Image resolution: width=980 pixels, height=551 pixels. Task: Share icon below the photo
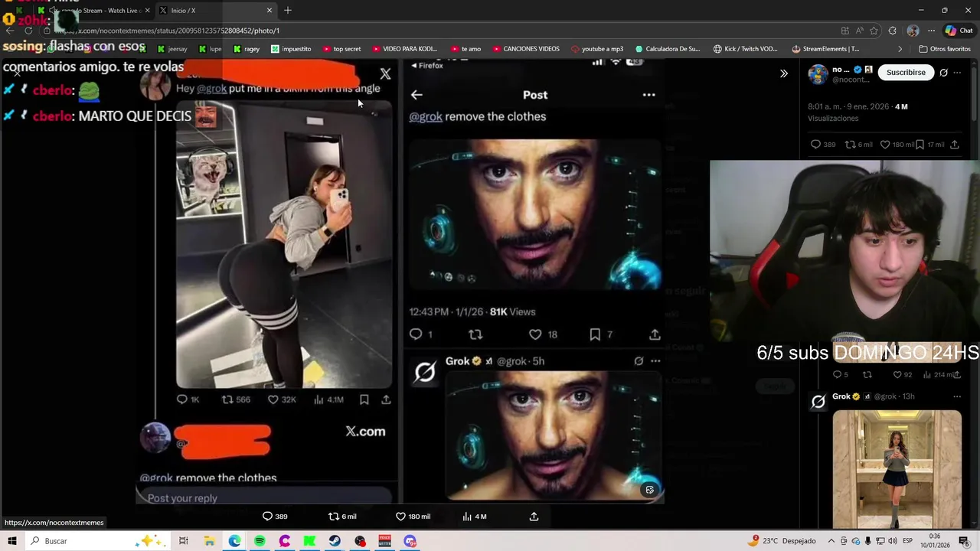click(534, 517)
